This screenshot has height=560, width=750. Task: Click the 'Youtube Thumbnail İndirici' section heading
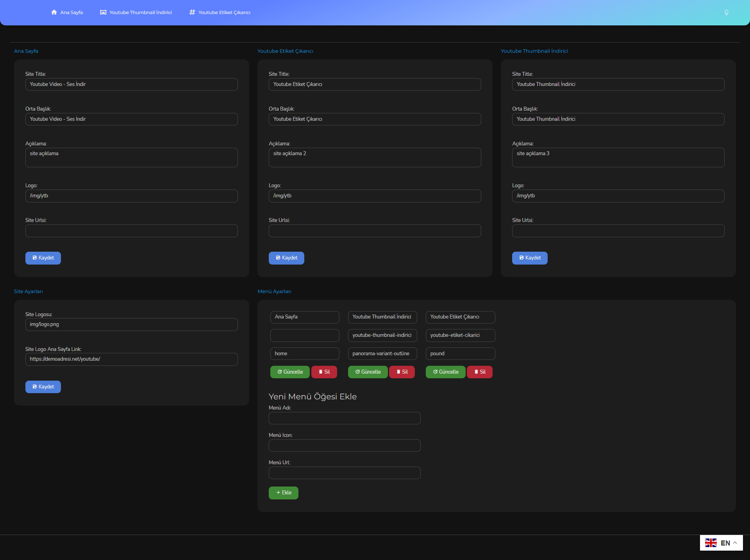534,51
